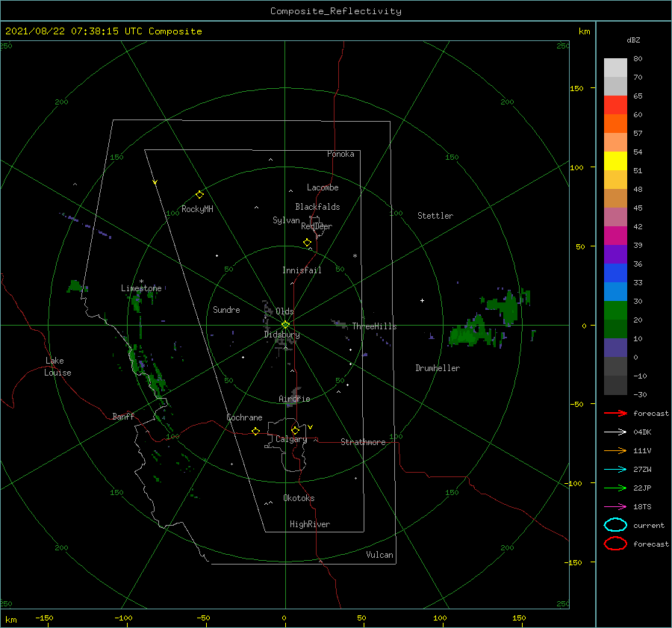Click the yellow diamond marker near RockyMH
The width and height of the screenshot is (672, 628).
[x=199, y=195]
